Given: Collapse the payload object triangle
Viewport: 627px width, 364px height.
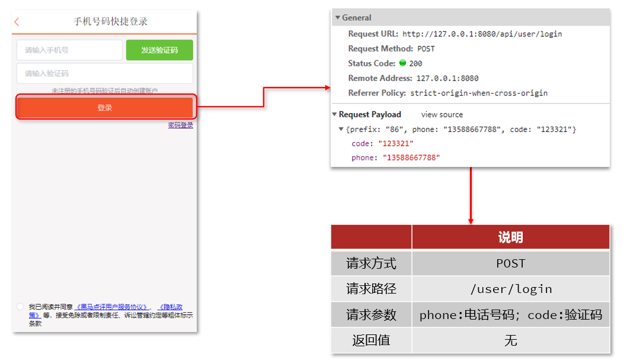Looking at the screenshot, I should click(x=341, y=130).
